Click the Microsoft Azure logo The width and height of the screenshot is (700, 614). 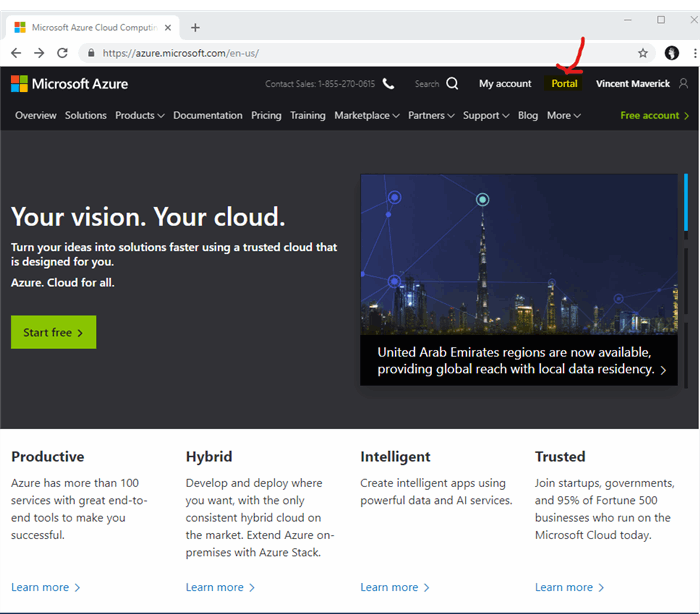(x=70, y=84)
